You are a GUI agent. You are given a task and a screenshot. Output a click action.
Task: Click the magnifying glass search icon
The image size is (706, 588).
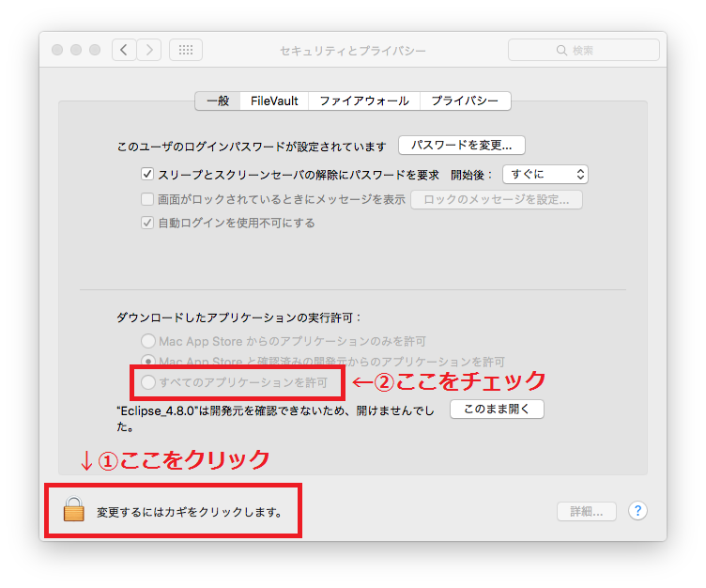tap(561, 51)
